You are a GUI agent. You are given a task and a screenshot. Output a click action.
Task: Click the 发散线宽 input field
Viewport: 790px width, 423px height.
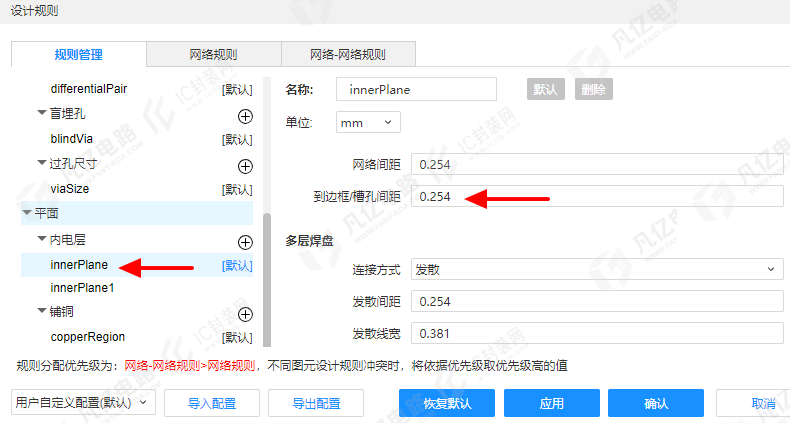click(x=597, y=333)
